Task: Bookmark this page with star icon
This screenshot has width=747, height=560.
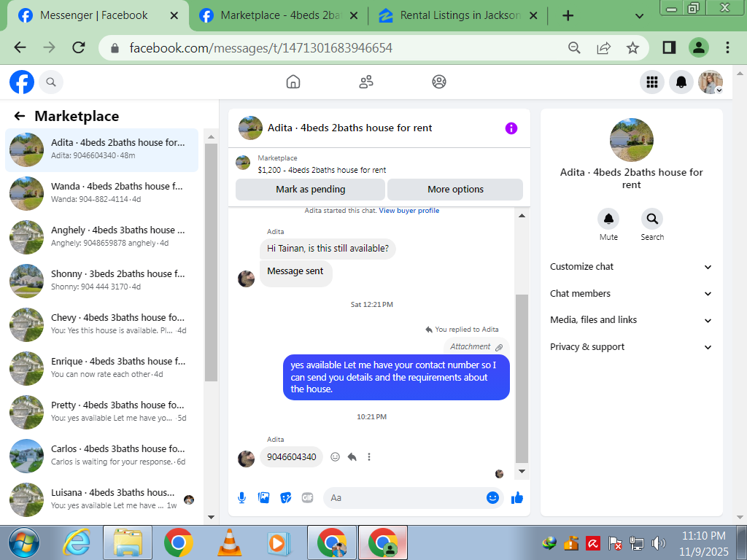Action: click(x=632, y=47)
